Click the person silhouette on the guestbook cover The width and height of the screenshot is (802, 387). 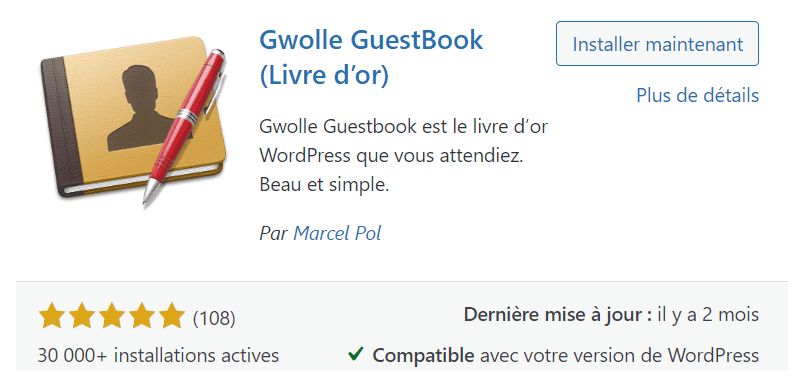(144, 108)
